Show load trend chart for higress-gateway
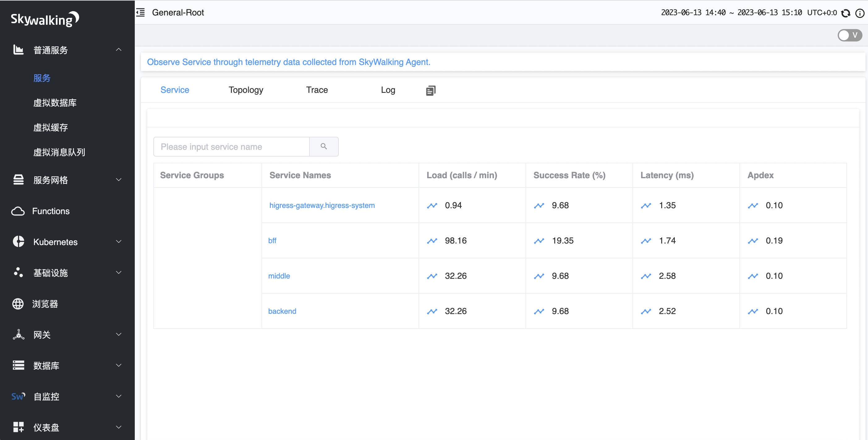Screen dimensions: 868x440 coord(432,205)
